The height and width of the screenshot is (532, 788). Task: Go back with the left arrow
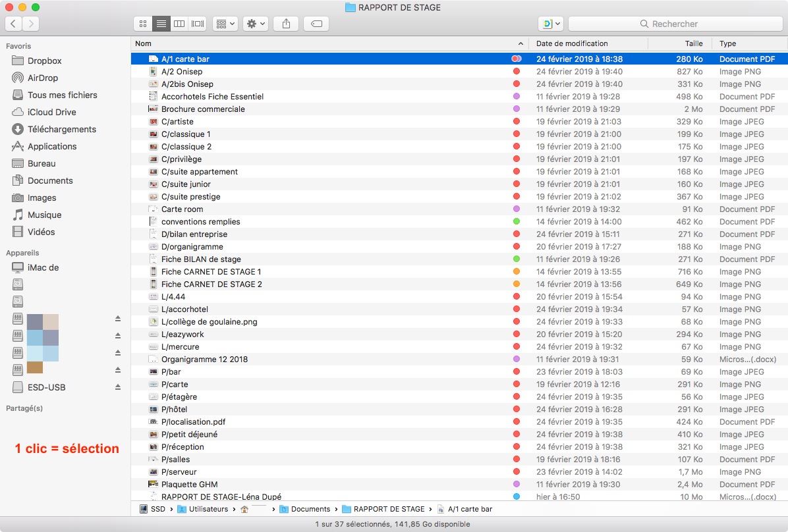(13, 24)
